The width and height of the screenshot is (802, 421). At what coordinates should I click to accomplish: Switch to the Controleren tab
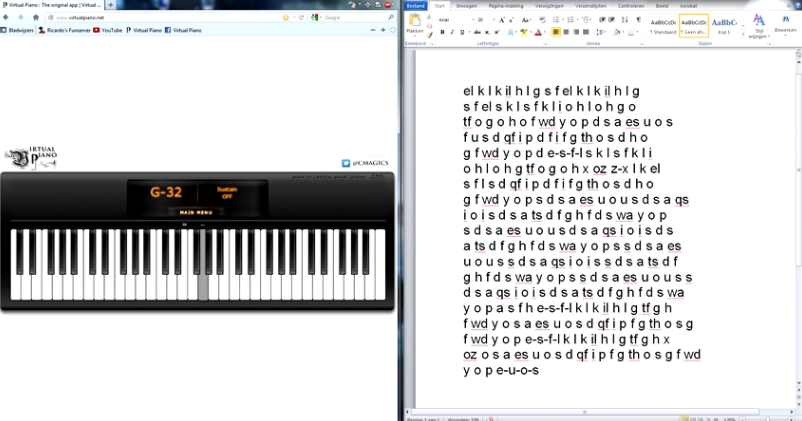pos(631,6)
